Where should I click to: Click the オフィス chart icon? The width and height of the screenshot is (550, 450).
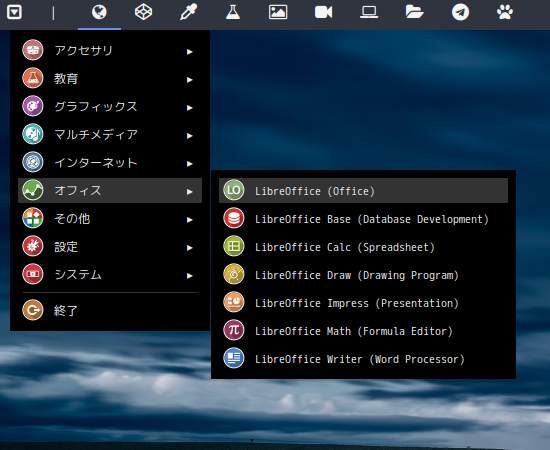pyautogui.click(x=33, y=190)
